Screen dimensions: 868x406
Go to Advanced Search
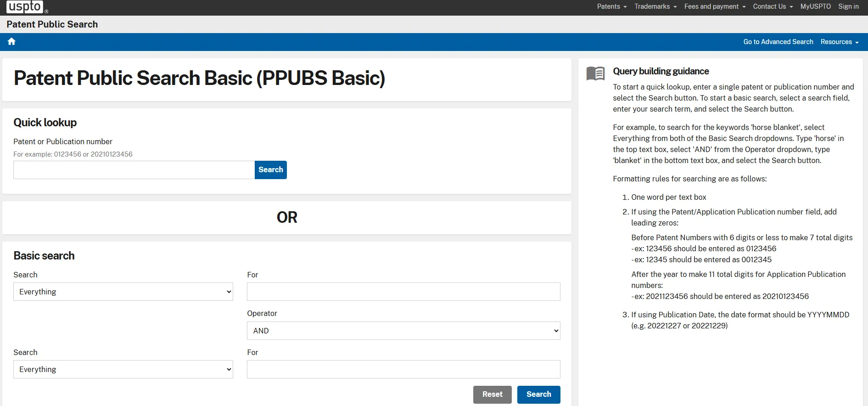(778, 42)
